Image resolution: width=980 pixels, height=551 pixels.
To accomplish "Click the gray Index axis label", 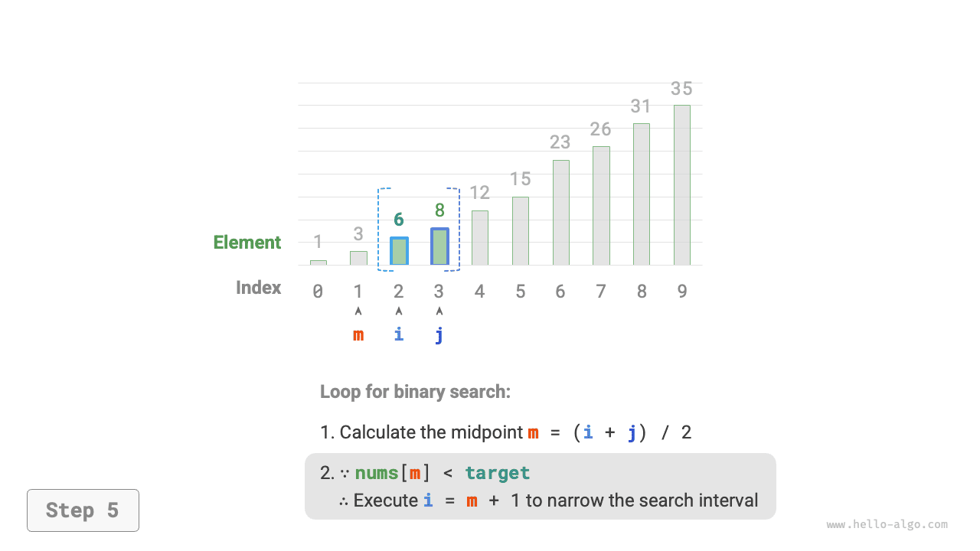I will [x=259, y=288].
